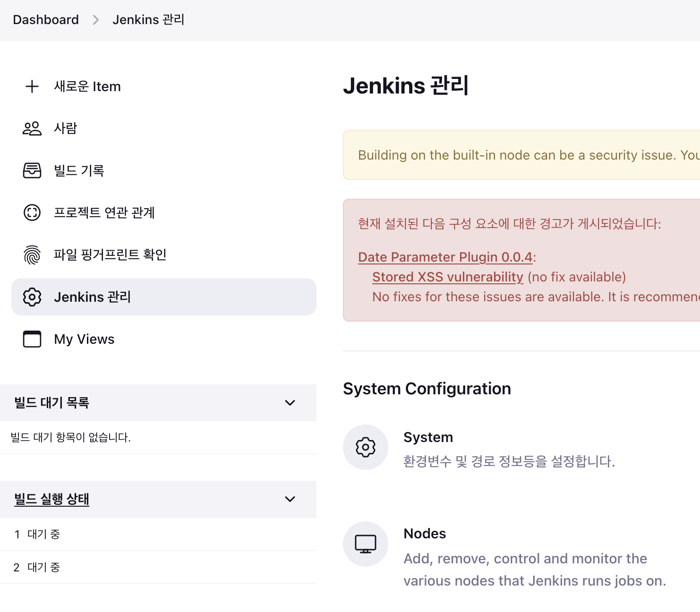Click the fingerprint icon for 파일 핑거프린트 확인
Viewport: 700px width, 612px height.
32,255
